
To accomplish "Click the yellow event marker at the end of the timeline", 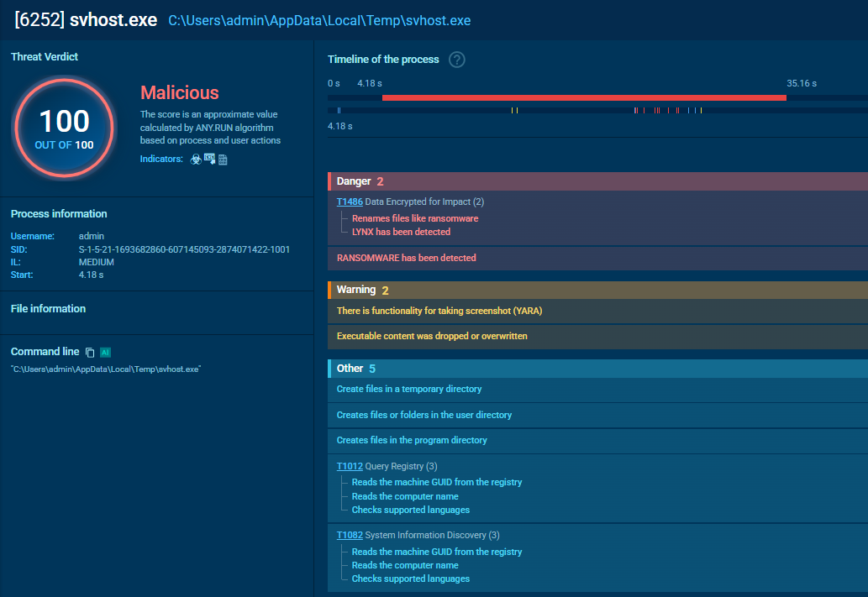I will point(701,110).
